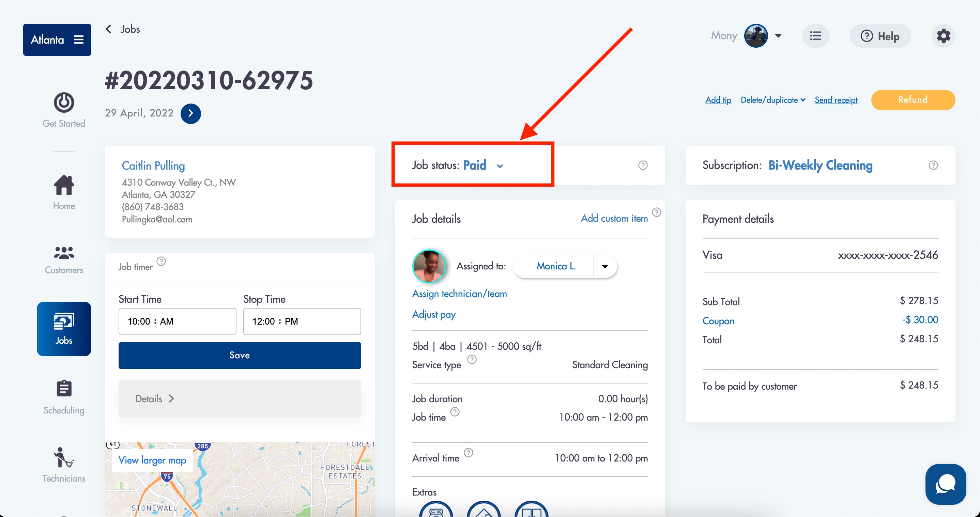Click the Send receipt link
The image size is (980, 517).
click(x=836, y=100)
